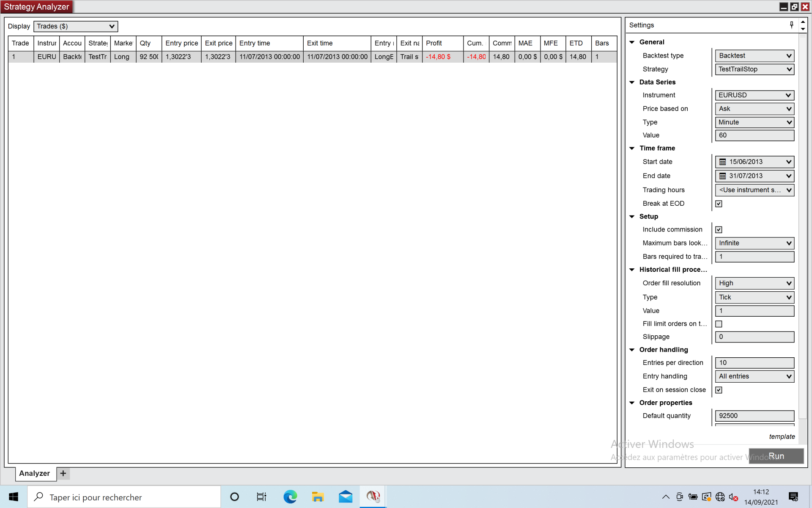
Task: Collapse the Data Series section
Action: tap(632, 82)
